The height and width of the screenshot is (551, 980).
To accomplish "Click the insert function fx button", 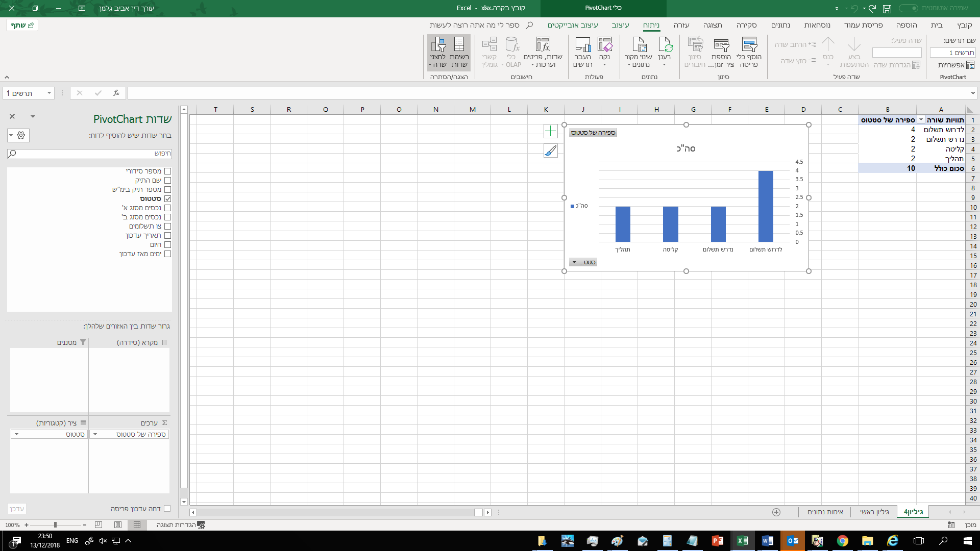I will [116, 93].
